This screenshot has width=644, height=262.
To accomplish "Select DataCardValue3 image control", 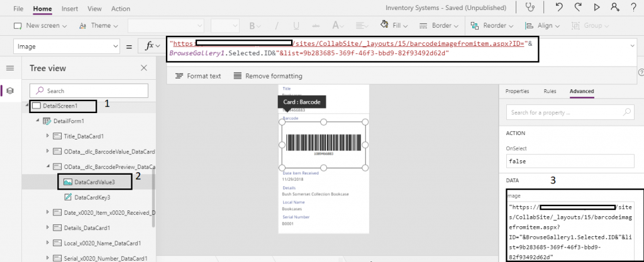I will (94, 182).
